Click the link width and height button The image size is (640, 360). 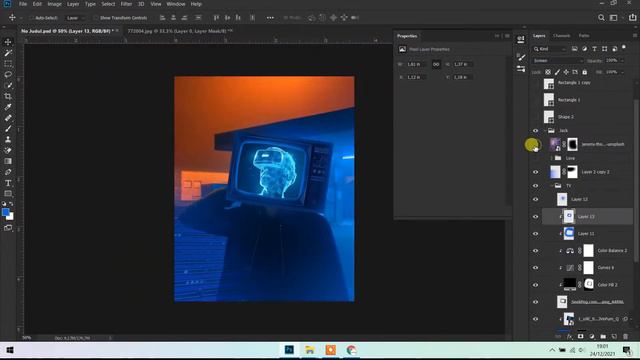[x=436, y=64]
